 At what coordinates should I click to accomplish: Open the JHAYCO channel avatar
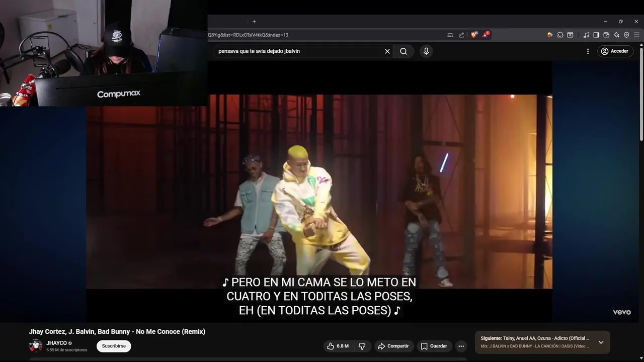(x=35, y=346)
